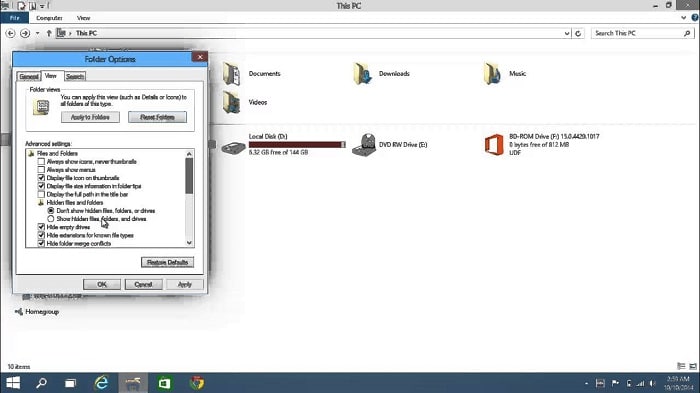Expand the ribbon with the chevron
The height and width of the screenshot is (393, 700).
[x=683, y=18]
